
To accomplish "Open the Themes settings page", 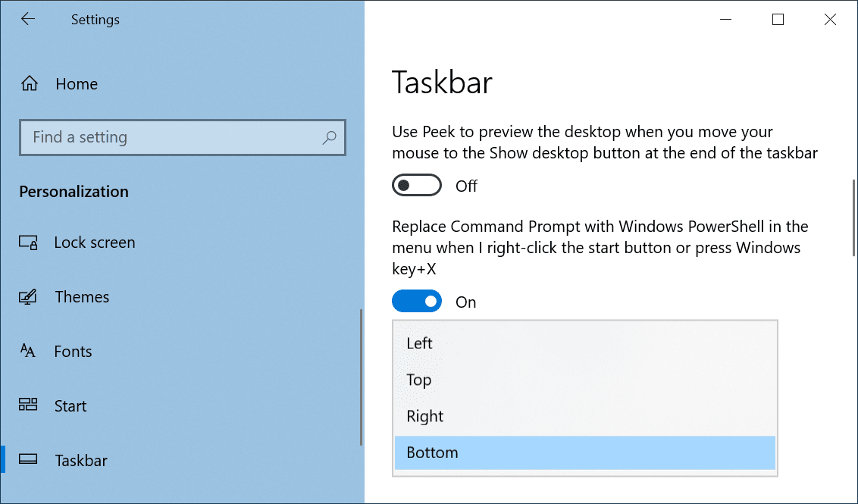I will pos(82,297).
